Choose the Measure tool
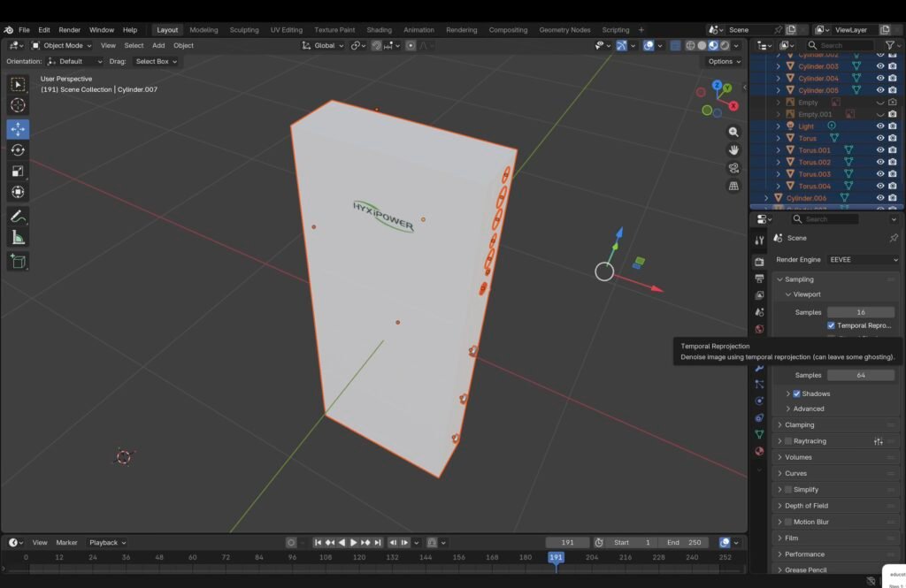The width and height of the screenshot is (906, 588). 18,238
